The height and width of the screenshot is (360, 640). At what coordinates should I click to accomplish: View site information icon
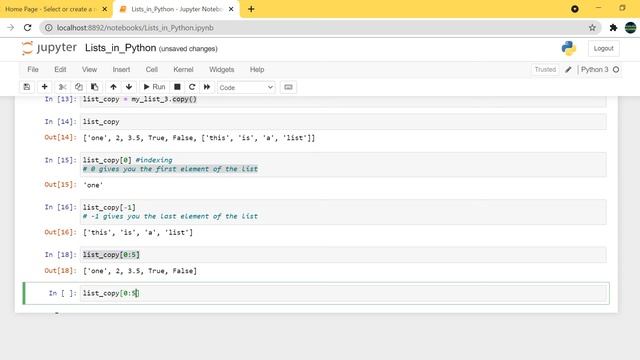(49, 28)
